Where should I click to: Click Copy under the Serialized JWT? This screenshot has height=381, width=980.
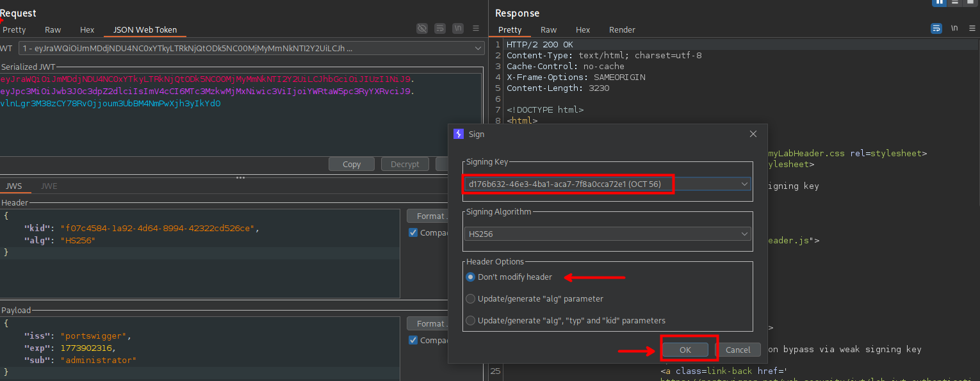pos(352,165)
